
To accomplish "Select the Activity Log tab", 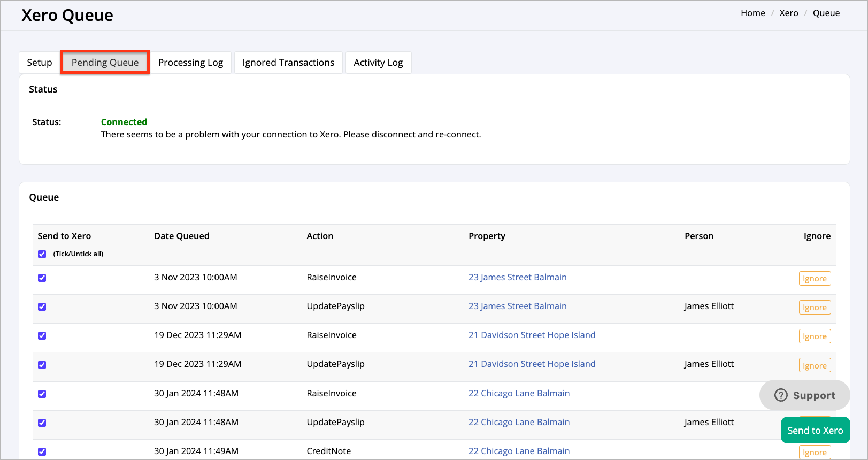I will (378, 63).
